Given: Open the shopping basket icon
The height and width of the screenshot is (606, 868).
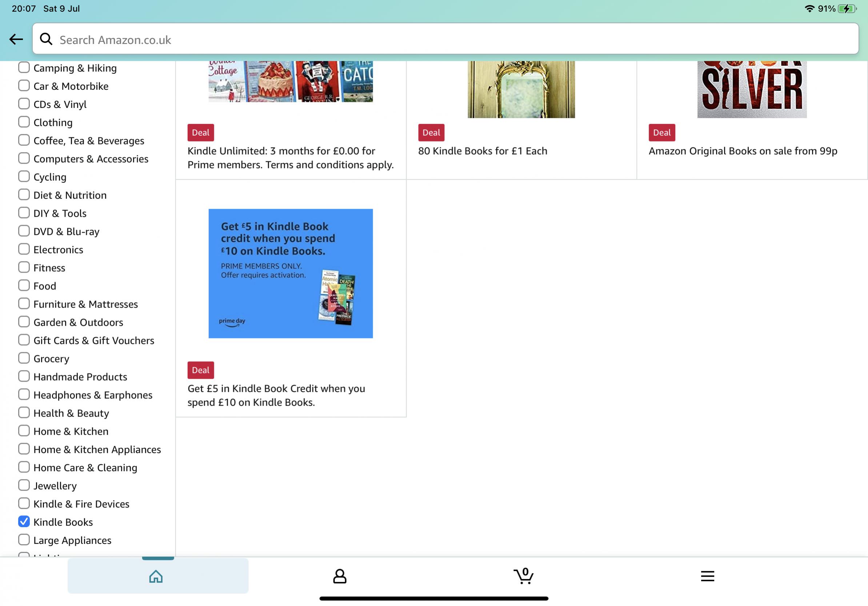Looking at the screenshot, I should (524, 576).
